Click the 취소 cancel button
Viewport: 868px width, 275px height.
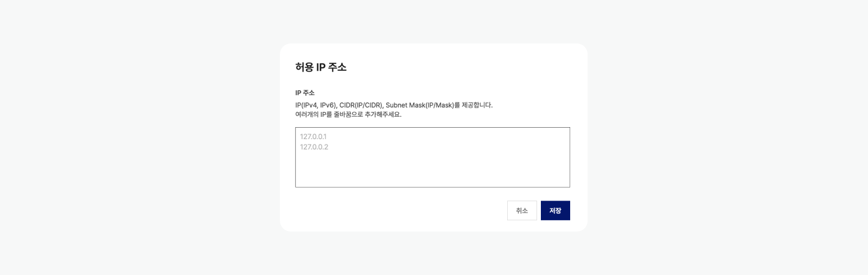pos(522,210)
